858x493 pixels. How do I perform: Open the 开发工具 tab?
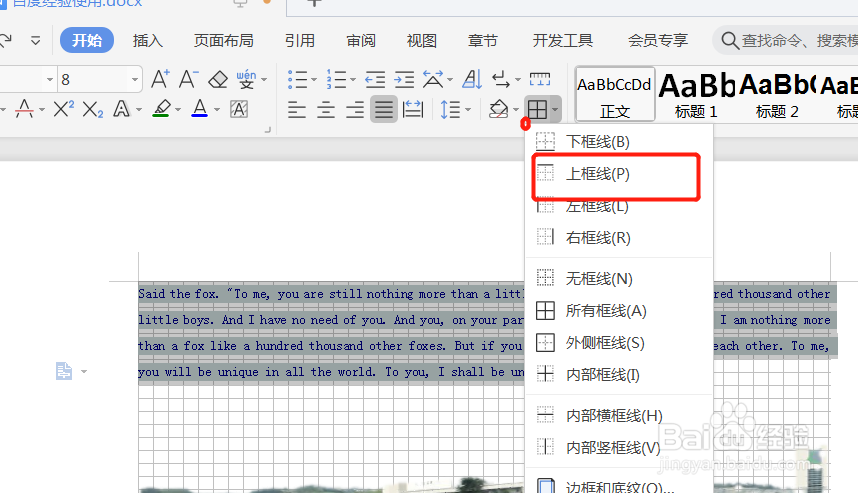[563, 40]
